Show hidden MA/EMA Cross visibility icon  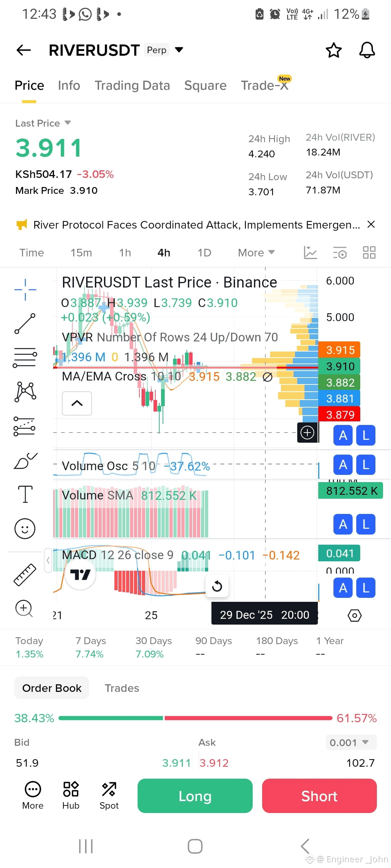point(268,377)
